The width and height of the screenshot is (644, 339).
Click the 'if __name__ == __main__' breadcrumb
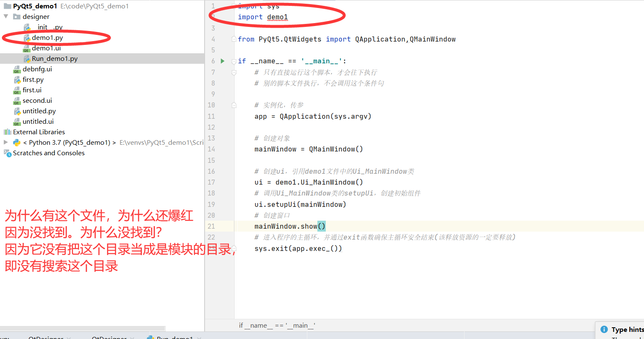(x=277, y=326)
